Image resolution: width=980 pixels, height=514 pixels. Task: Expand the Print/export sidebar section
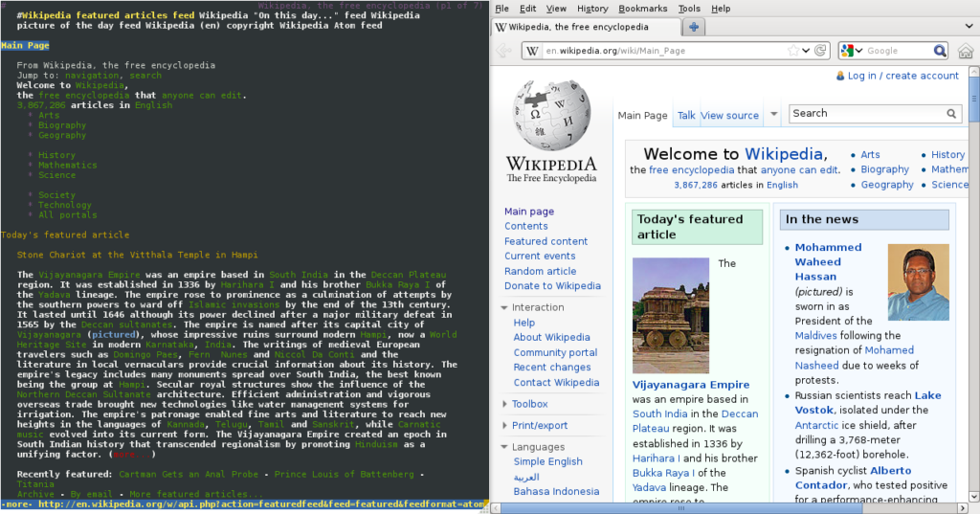point(539,425)
